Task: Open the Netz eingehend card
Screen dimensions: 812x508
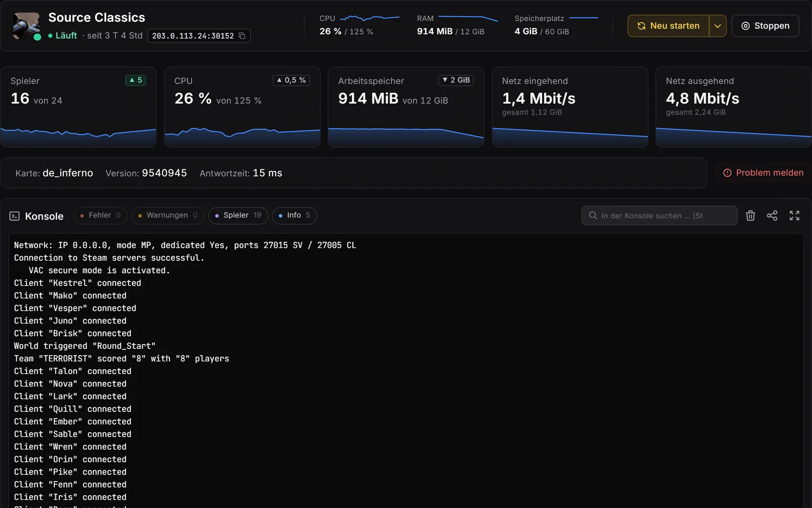Action: click(570, 107)
